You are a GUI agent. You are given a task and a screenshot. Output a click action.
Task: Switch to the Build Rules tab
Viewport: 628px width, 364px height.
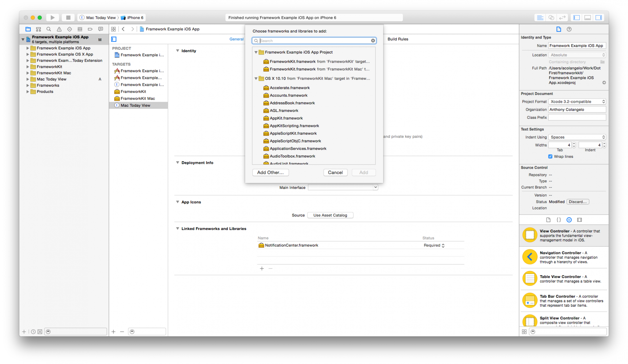coord(398,39)
